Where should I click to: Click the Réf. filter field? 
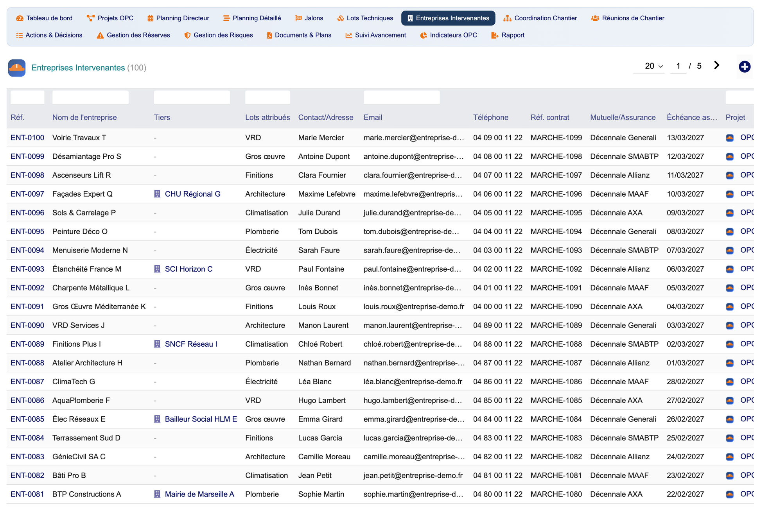(27, 97)
